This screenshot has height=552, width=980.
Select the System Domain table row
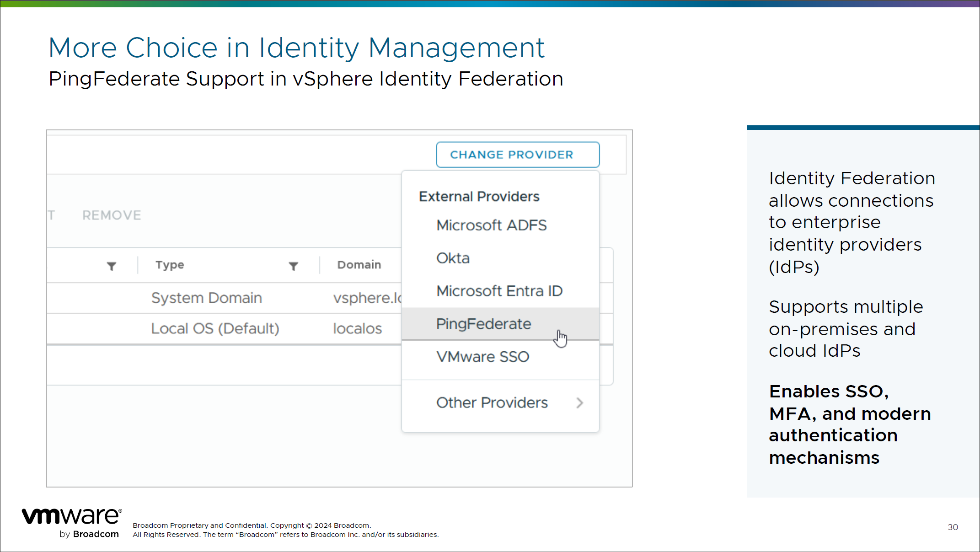click(206, 298)
